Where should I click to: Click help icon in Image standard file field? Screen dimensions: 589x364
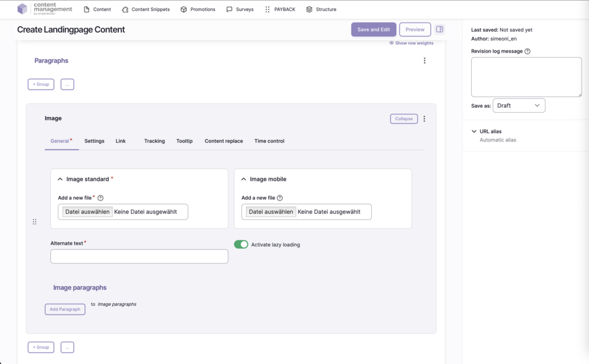101,198
